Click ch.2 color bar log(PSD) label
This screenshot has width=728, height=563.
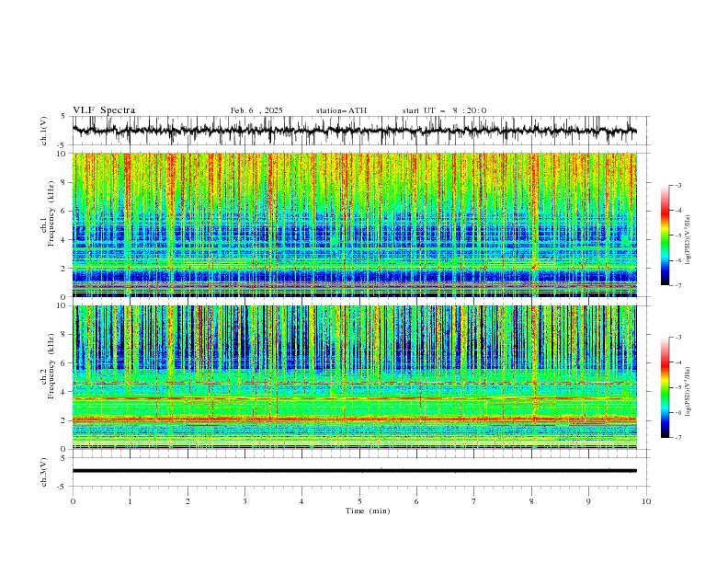[x=688, y=391]
